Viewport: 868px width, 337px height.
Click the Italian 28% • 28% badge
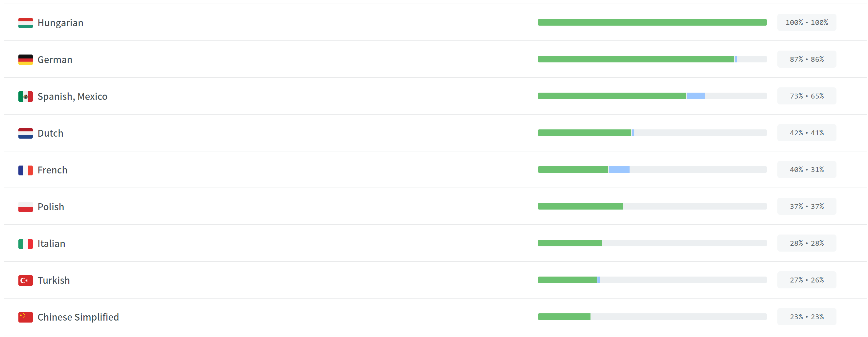tap(806, 243)
